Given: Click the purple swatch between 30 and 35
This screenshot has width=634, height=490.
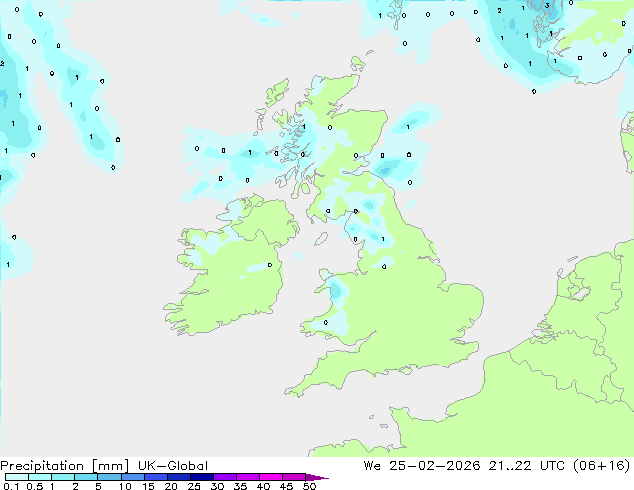Looking at the screenshot, I should click(225, 477).
